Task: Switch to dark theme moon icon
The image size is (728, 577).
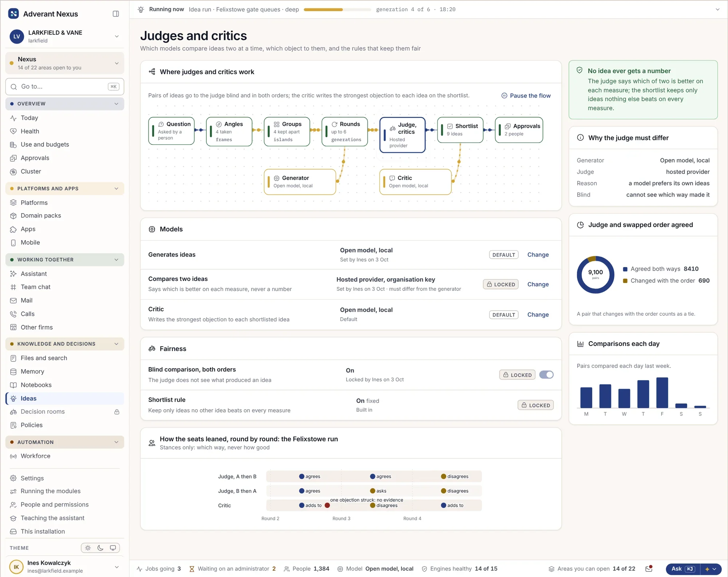Action: (100, 548)
